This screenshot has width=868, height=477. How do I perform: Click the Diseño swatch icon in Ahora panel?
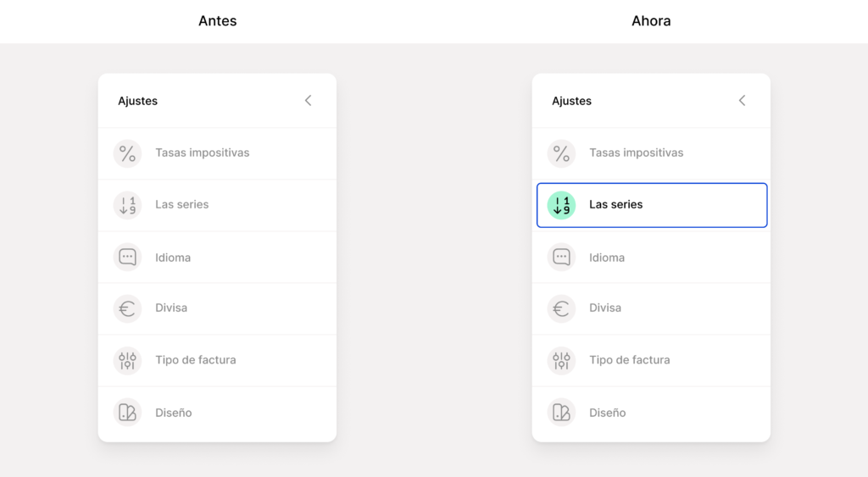561,413
